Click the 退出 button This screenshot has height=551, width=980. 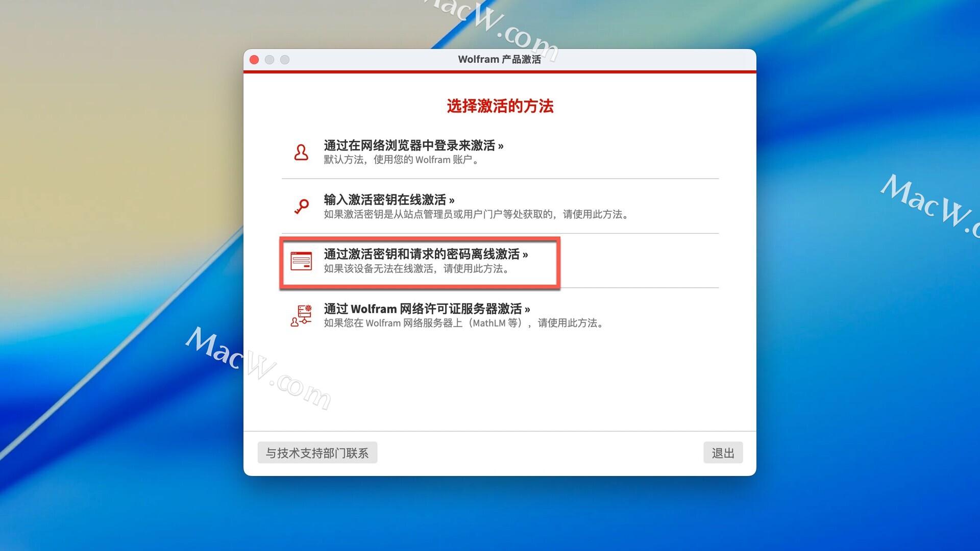point(723,453)
